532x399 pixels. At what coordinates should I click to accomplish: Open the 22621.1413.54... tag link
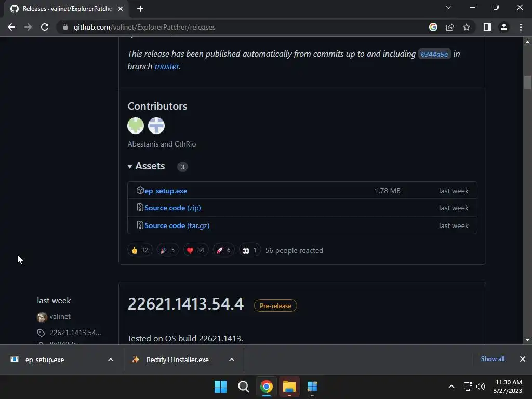click(75, 332)
